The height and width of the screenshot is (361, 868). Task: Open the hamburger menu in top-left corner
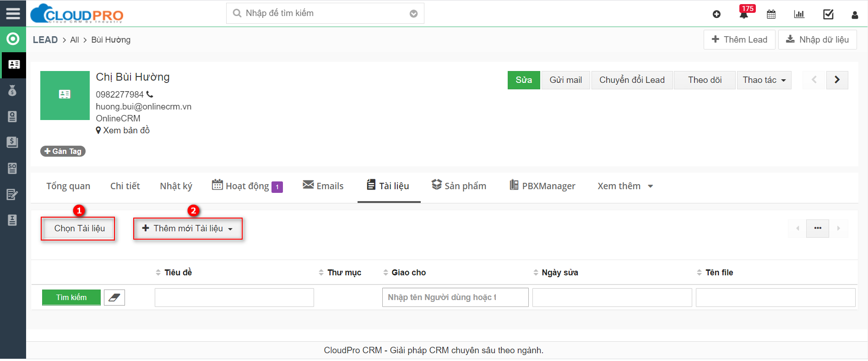(x=13, y=13)
